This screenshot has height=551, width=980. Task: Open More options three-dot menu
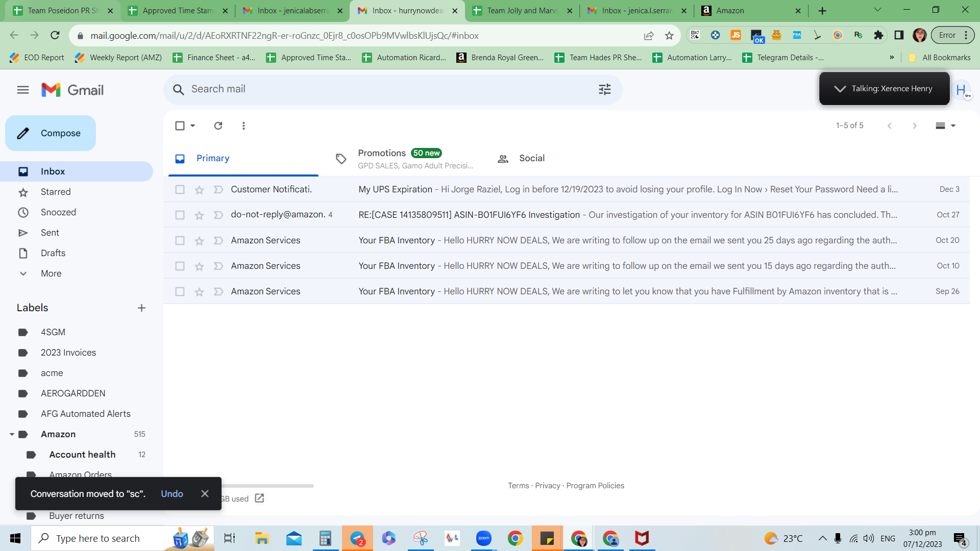[x=243, y=126]
